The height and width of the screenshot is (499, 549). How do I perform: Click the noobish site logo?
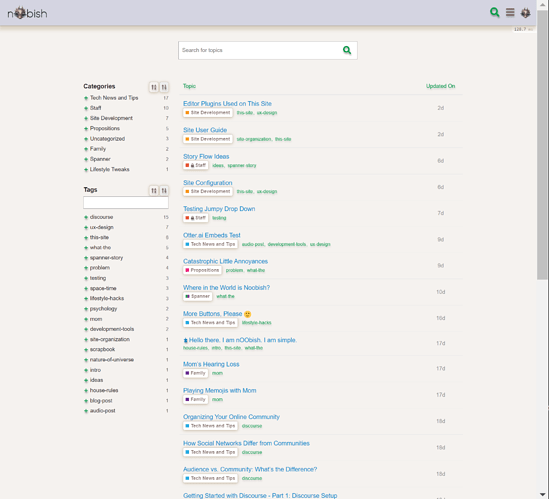pos(27,13)
